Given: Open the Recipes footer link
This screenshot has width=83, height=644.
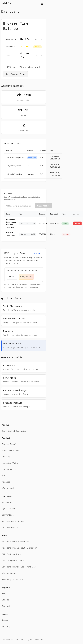Looking at the screenshot, I should point(6,482).
